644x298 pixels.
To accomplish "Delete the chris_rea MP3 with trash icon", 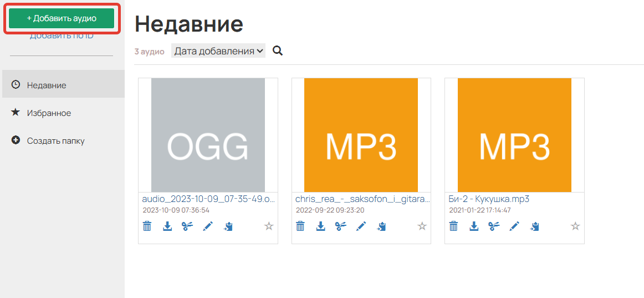I will click(300, 226).
